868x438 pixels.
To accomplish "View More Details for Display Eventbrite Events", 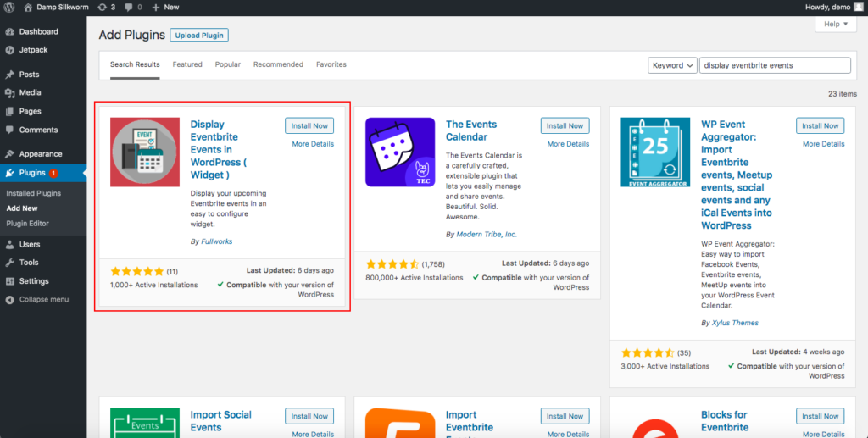I will pyautogui.click(x=313, y=144).
